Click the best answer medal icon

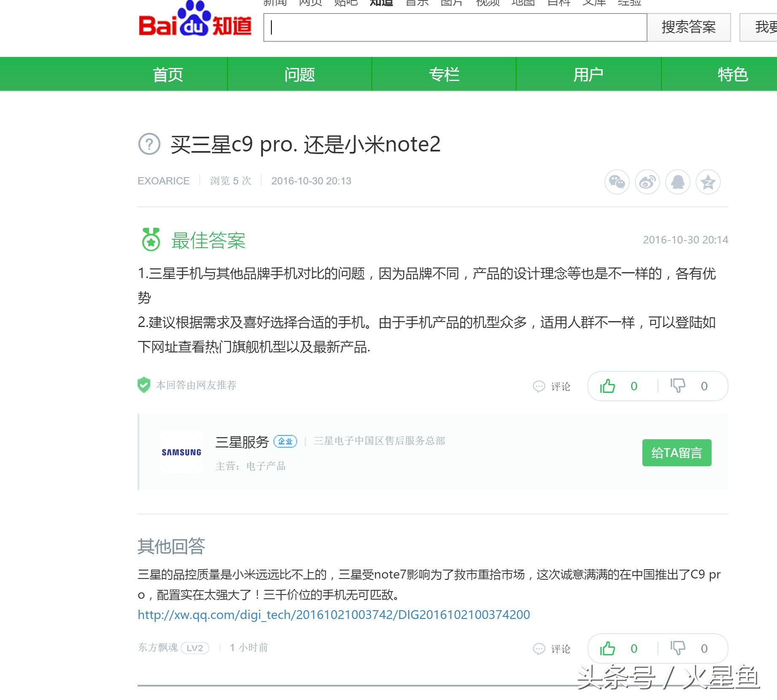pyautogui.click(x=151, y=240)
